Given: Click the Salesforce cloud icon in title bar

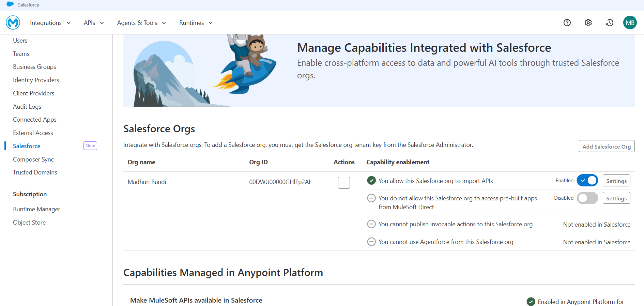Looking at the screenshot, I should (x=10, y=4).
